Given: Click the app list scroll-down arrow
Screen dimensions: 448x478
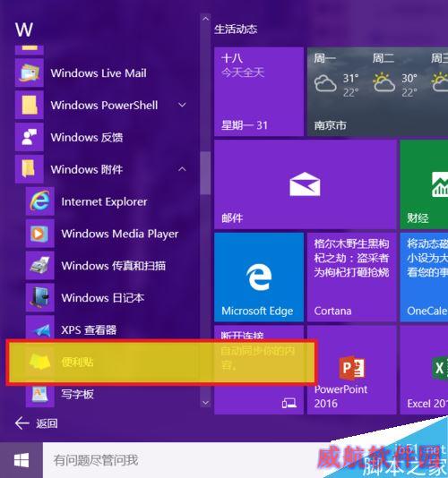Looking at the screenshot, I should tap(206, 403).
